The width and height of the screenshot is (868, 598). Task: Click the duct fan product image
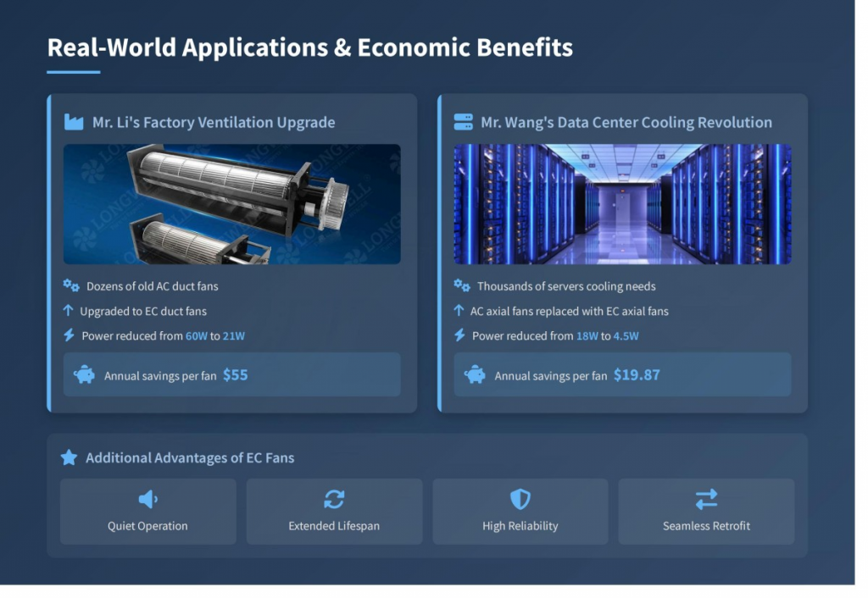(x=231, y=204)
